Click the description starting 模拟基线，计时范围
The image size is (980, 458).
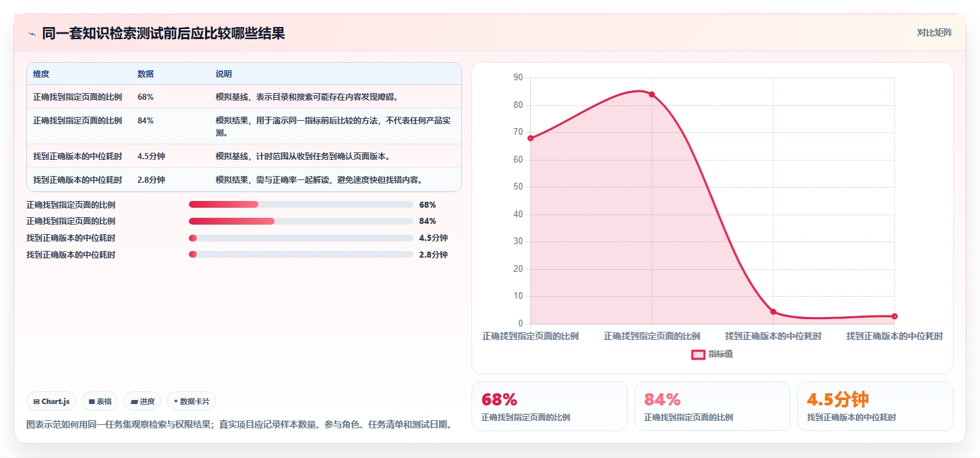[x=304, y=156]
